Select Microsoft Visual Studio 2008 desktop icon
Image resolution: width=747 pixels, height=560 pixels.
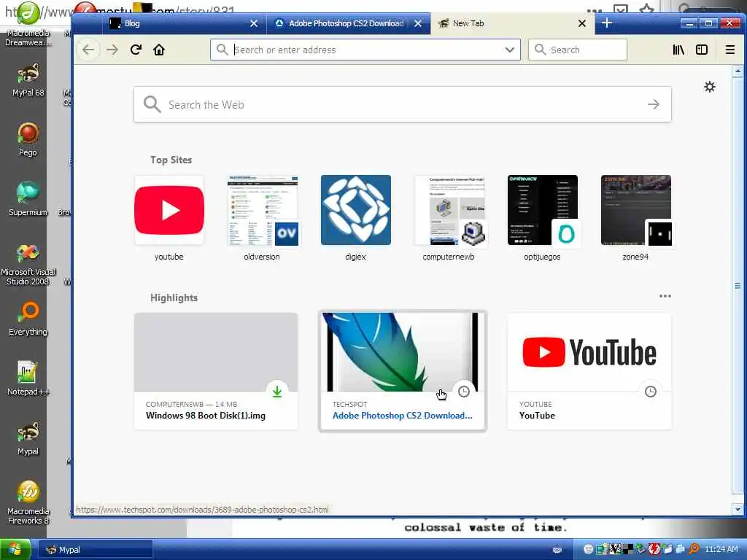tap(28, 264)
